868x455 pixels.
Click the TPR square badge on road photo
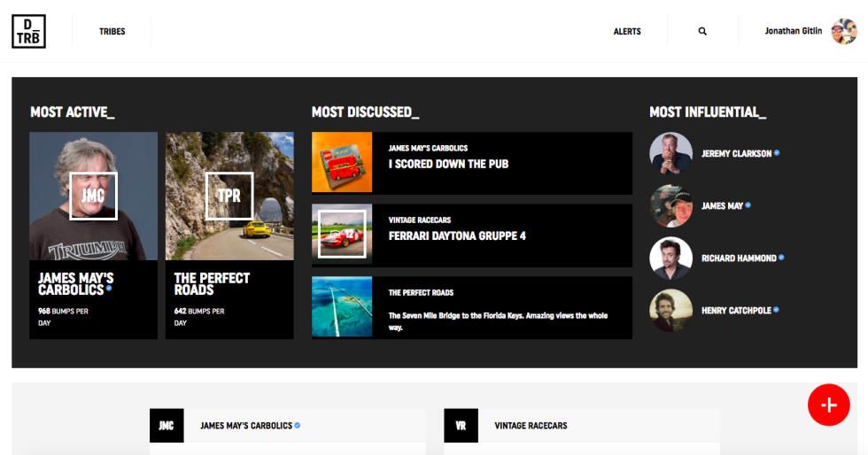point(229,196)
